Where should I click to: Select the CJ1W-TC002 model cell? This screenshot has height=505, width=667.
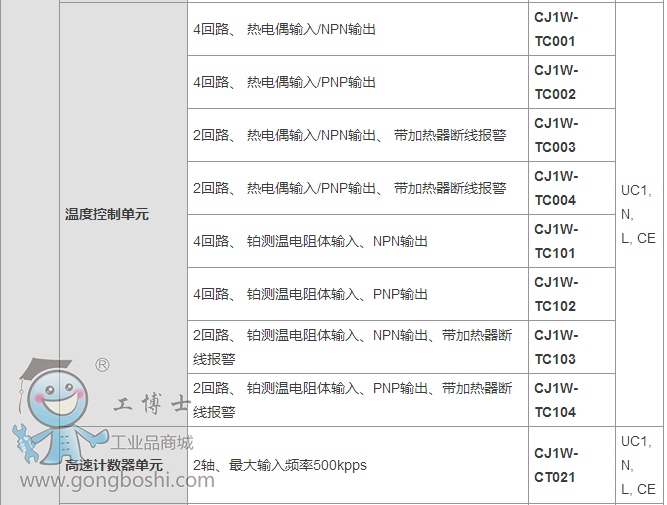pos(556,83)
